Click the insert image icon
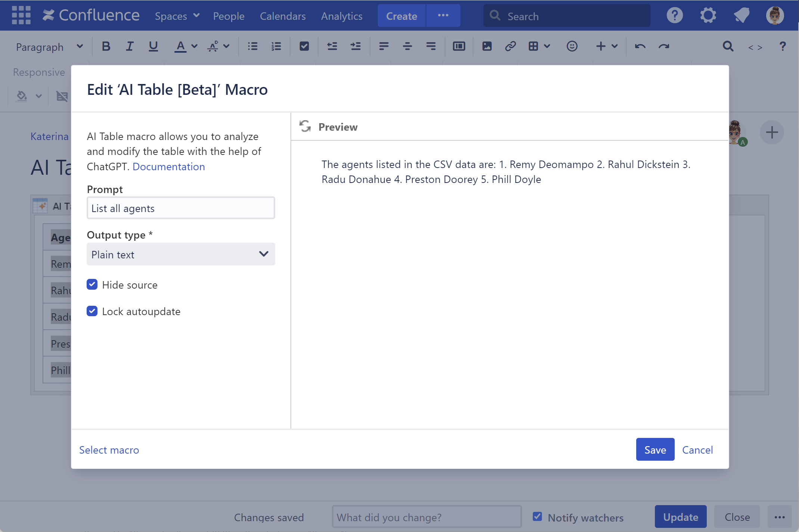This screenshot has height=532, width=799. [x=486, y=47]
